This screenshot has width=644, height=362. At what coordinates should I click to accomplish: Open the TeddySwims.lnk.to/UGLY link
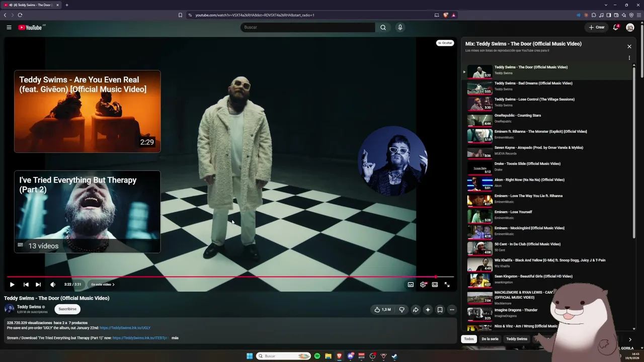click(x=125, y=328)
